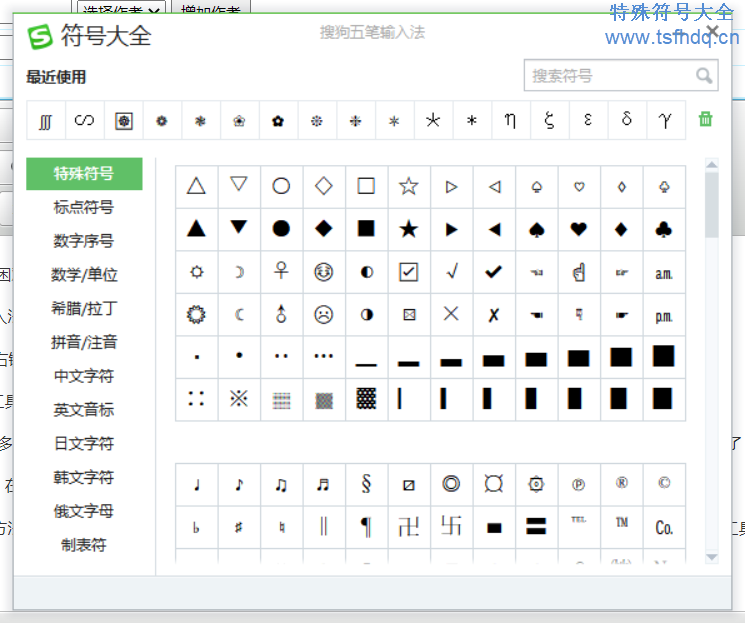Open the 希腊/拉丁 category
Screen dimensions: 745x623
tap(84, 308)
